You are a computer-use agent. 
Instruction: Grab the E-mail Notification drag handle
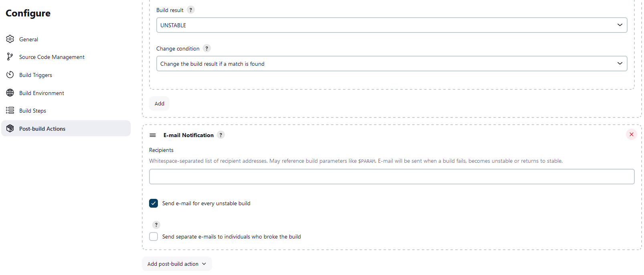153,135
